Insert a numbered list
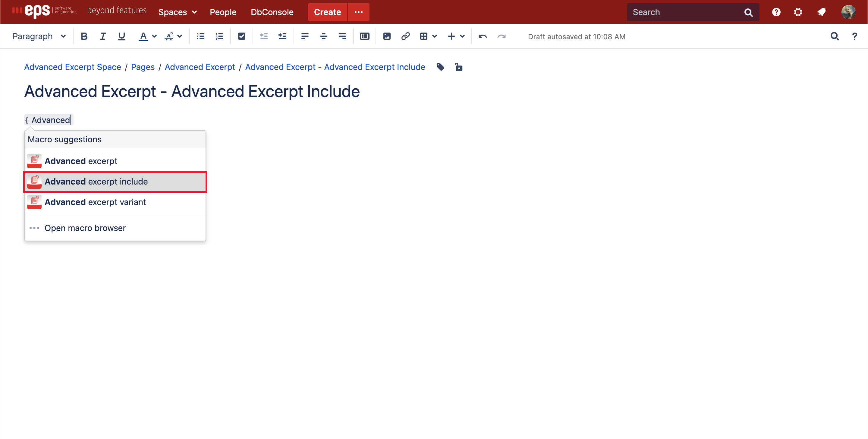This screenshot has width=868, height=439. [x=219, y=36]
